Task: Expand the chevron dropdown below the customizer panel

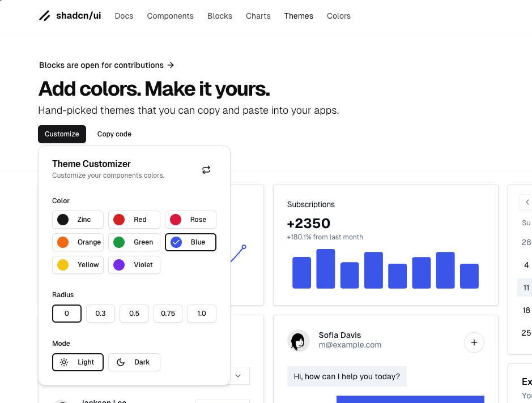Action: (x=238, y=375)
